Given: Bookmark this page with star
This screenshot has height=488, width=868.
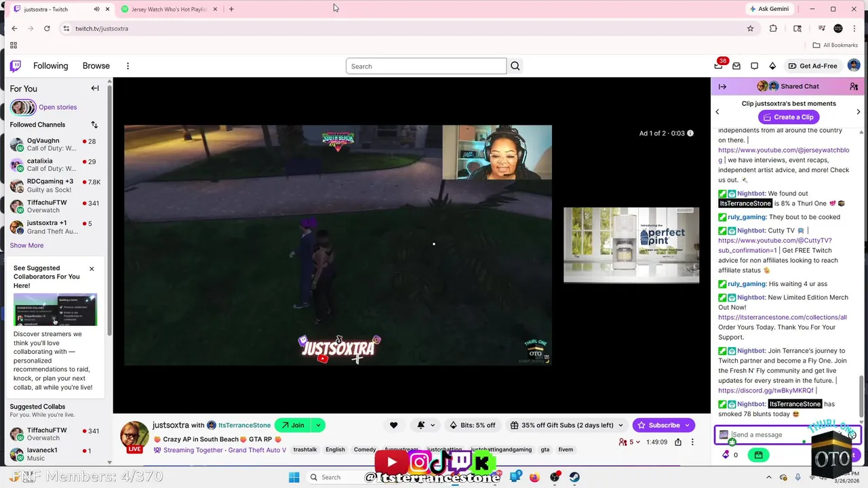Looking at the screenshot, I should (x=750, y=28).
